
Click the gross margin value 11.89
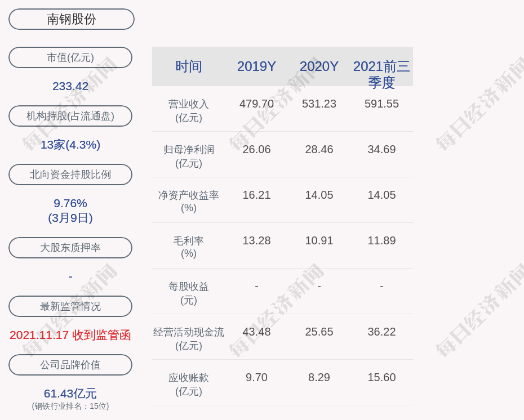[x=381, y=240]
